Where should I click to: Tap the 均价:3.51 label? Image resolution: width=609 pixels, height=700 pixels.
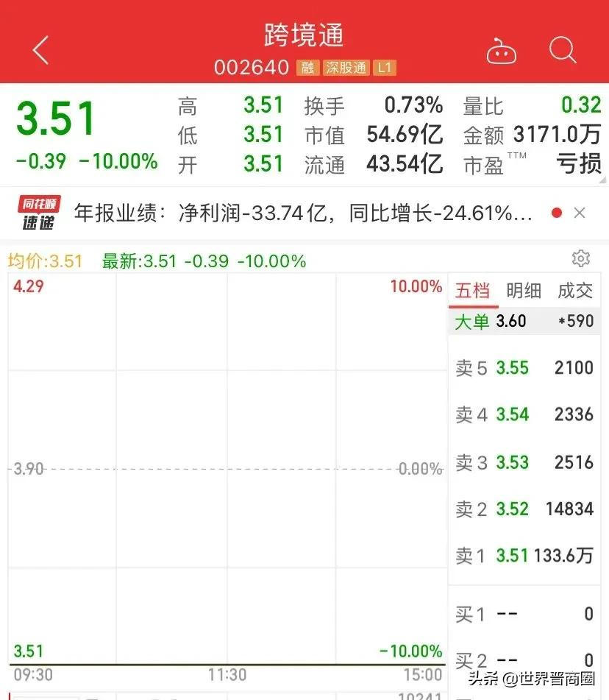click(45, 261)
